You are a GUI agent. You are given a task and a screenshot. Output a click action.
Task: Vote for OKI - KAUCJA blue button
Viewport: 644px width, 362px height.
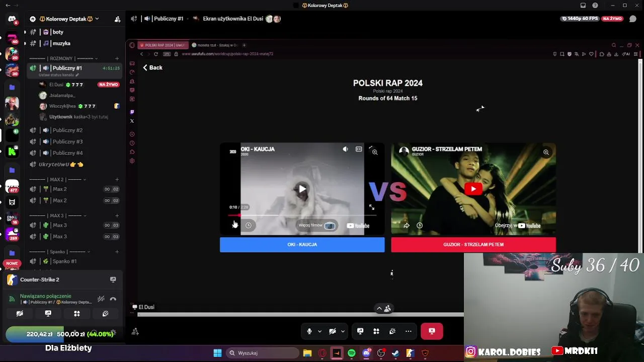[x=302, y=244]
